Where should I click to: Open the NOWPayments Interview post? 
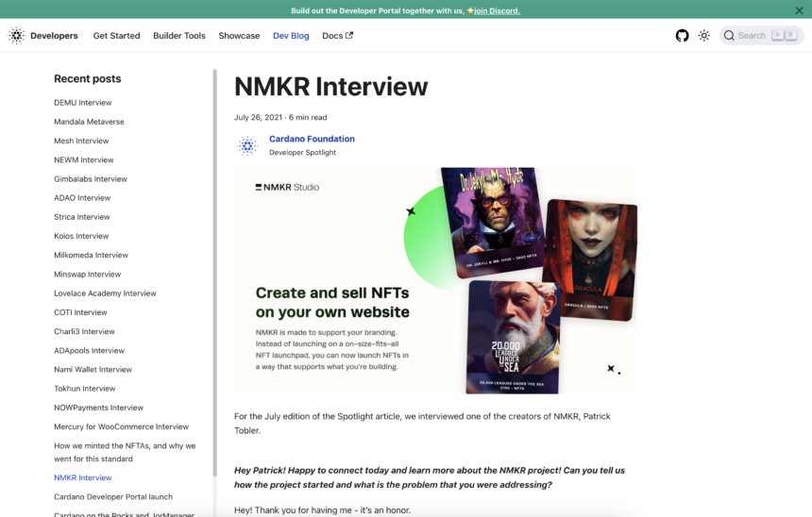click(98, 408)
